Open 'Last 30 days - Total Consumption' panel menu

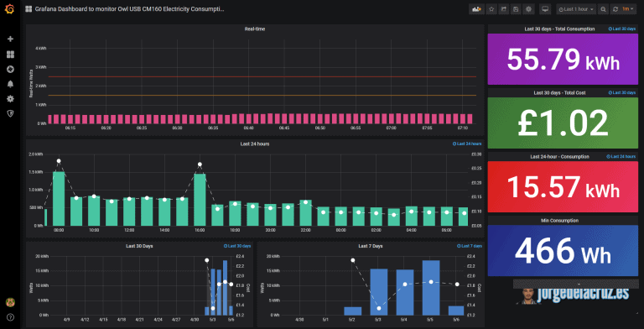tap(559, 29)
